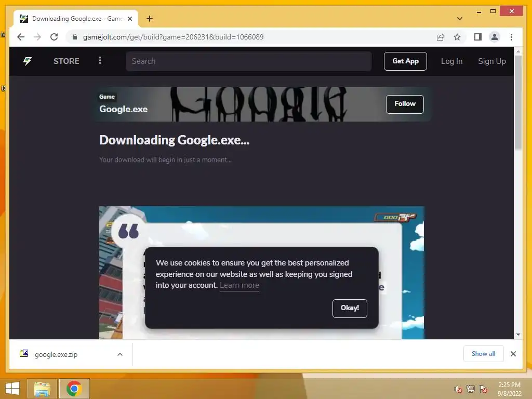Open the Windows Start button
This screenshot has width=532, height=399.
(x=12, y=389)
